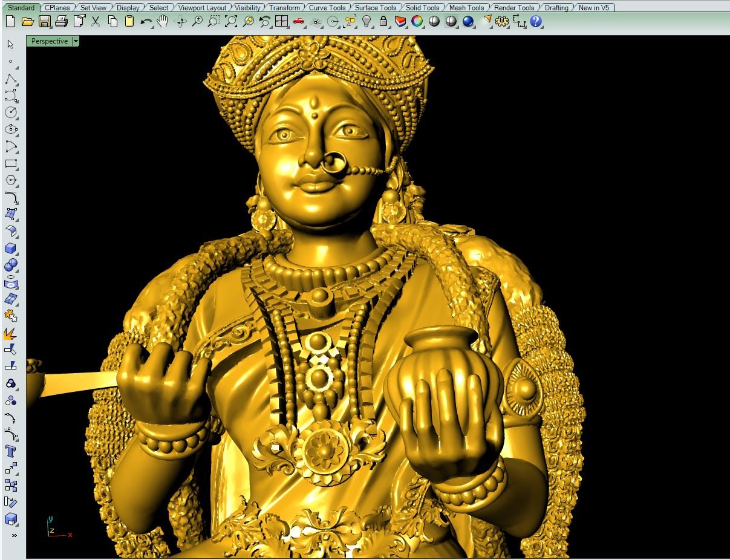Create a new file with the blank page icon
Screen dimensions: 730x560
coord(10,22)
